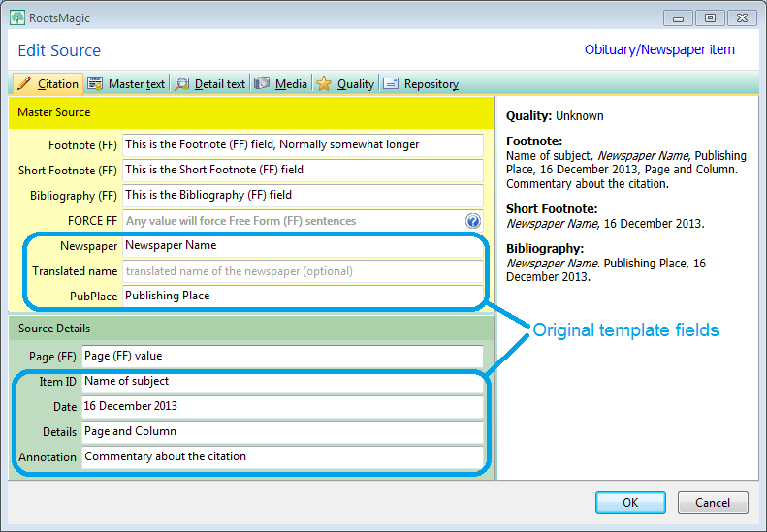
Task: Click into the Details field
Action: 282,432
